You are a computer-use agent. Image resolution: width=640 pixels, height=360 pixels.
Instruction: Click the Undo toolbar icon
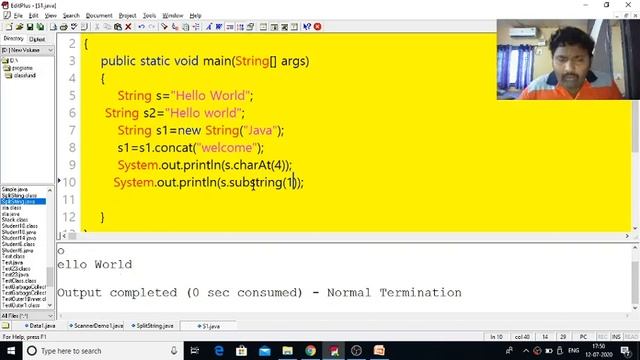[141, 27]
